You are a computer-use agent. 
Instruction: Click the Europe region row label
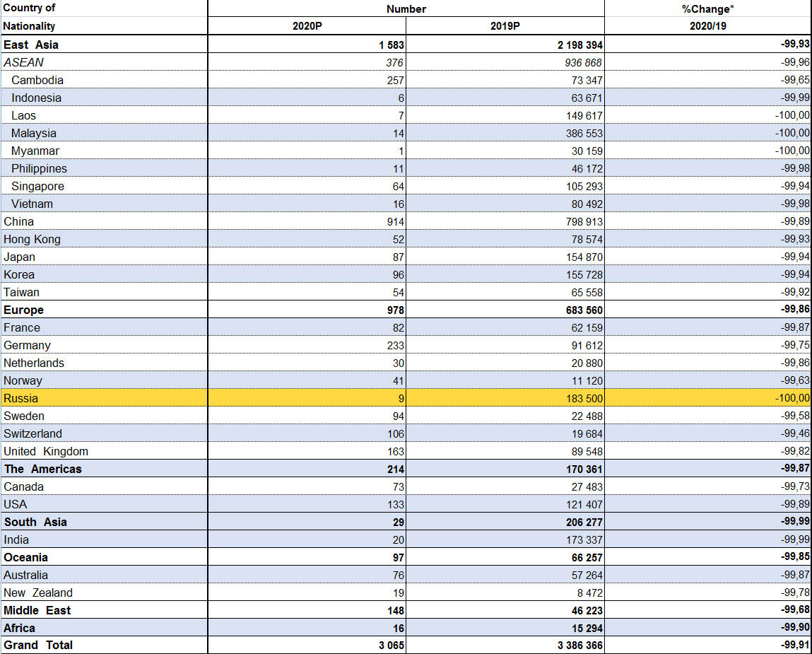pyautogui.click(x=23, y=310)
